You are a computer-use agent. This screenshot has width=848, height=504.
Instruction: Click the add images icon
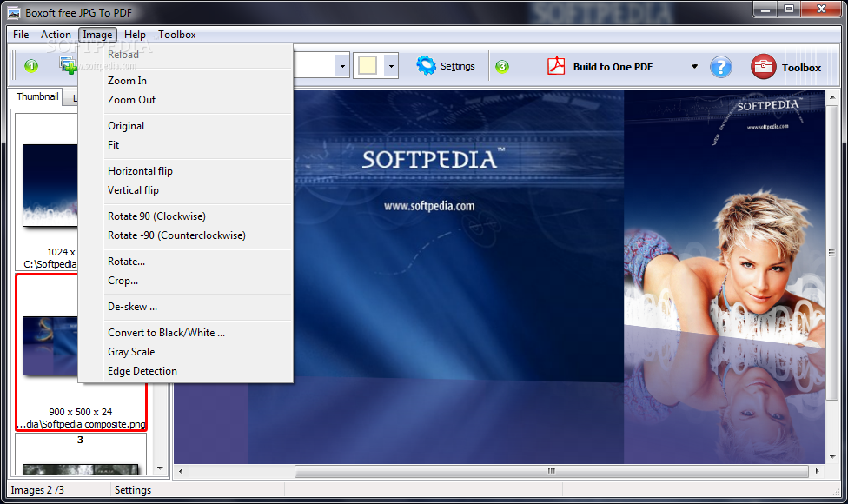point(68,66)
